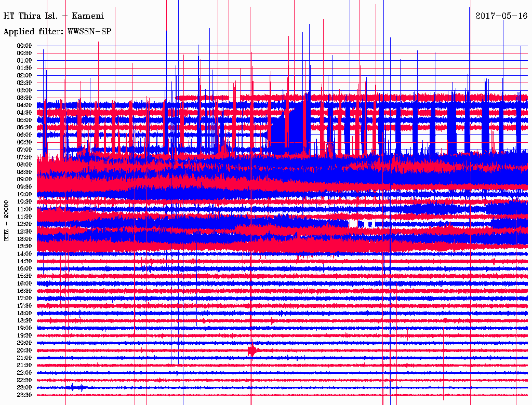
Task: Click the 05:00 time label
Action: (x=24, y=120)
